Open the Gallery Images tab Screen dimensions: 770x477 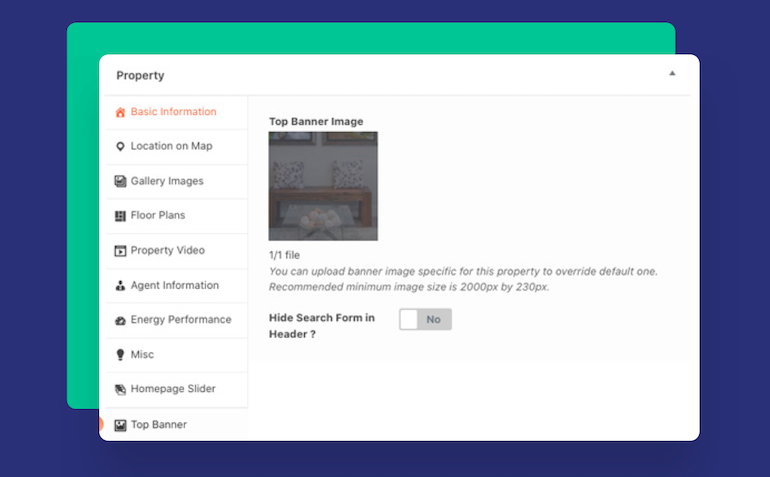coord(167,181)
